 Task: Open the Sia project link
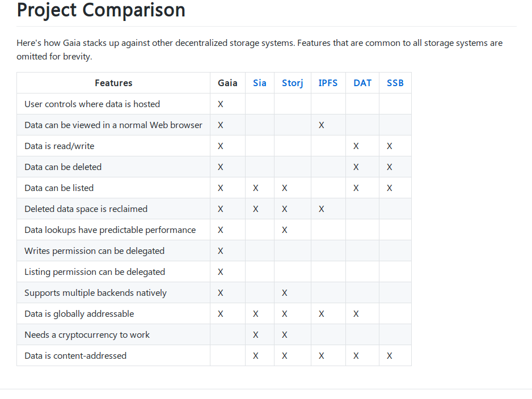pos(259,83)
